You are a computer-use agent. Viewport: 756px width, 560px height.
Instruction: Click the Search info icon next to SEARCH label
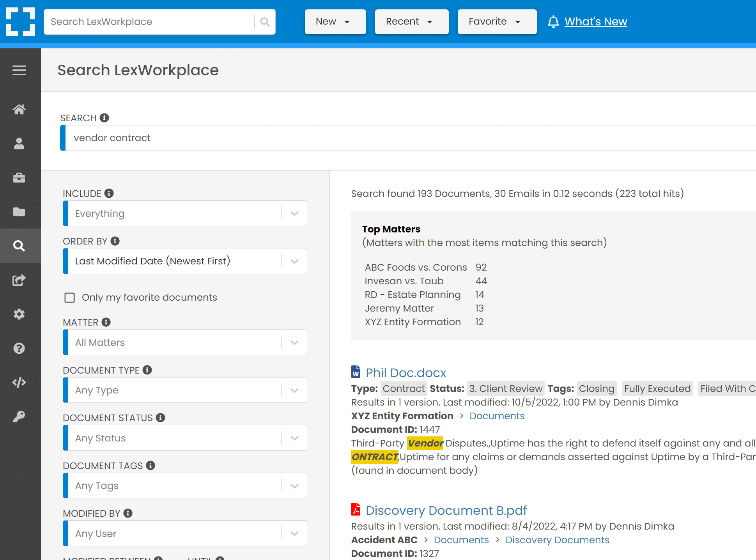click(104, 118)
